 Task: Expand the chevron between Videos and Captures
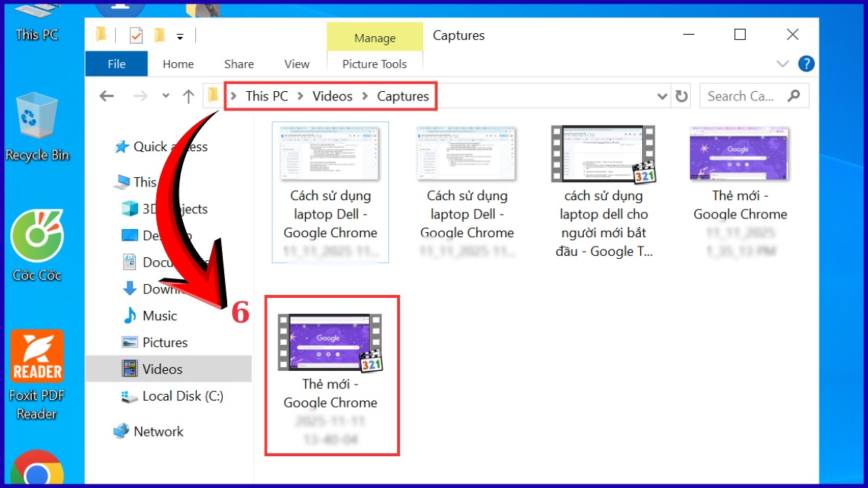[365, 96]
